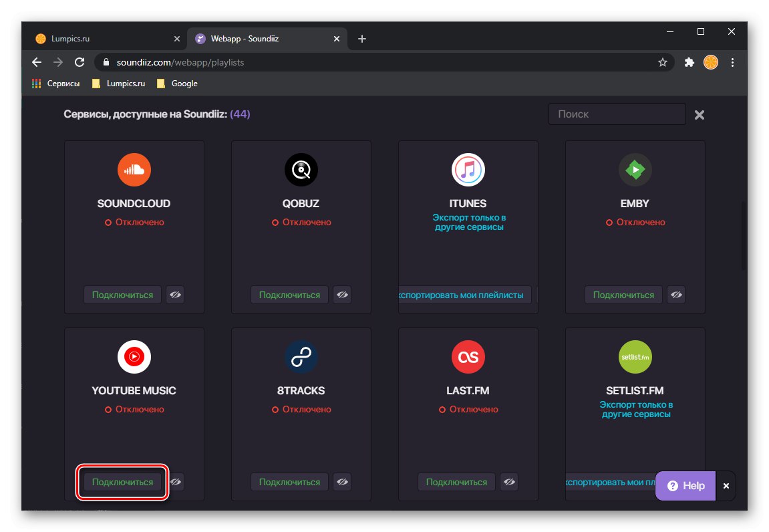
Task: Connect the Emby service
Action: click(623, 295)
